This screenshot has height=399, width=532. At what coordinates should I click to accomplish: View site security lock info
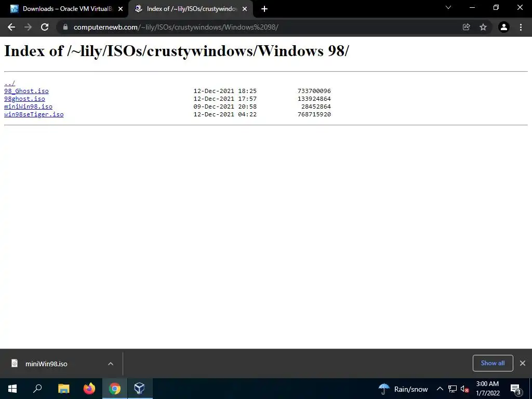pyautogui.click(x=65, y=27)
